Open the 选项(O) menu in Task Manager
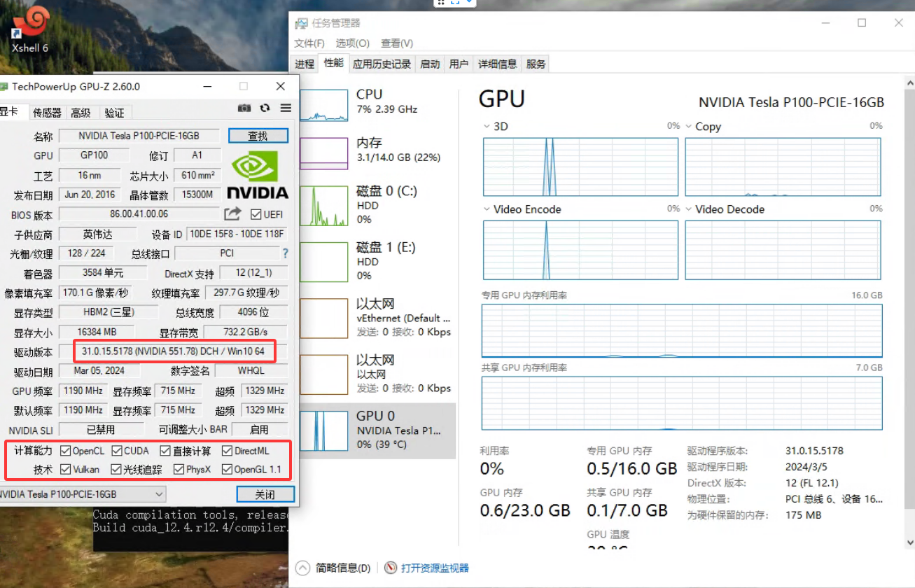 (352, 43)
